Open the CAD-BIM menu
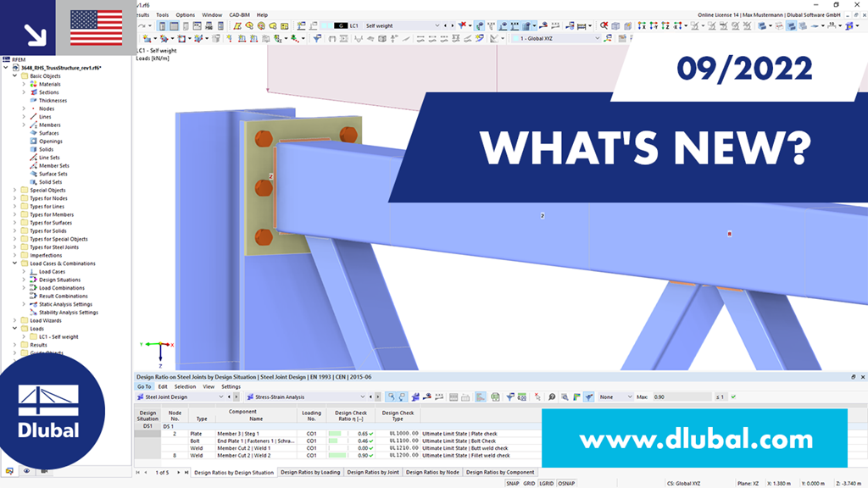Screen dimensions: 868x488 click(x=239, y=15)
